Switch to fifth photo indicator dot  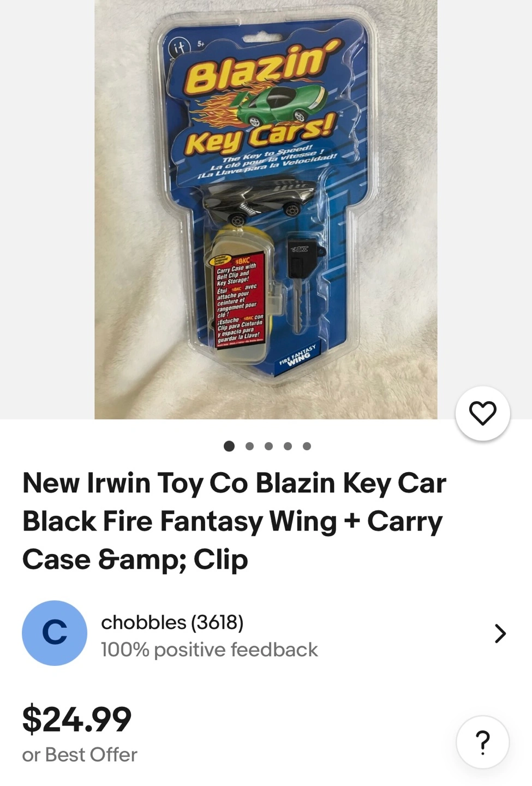pos(307,446)
